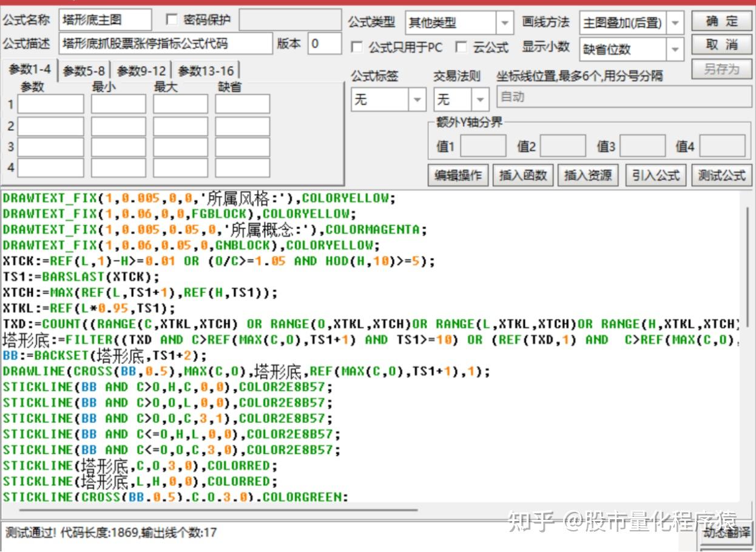Click the code line starting 塔形底:=FILTER
Screen dimensions: 756x552
[x=371, y=340]
